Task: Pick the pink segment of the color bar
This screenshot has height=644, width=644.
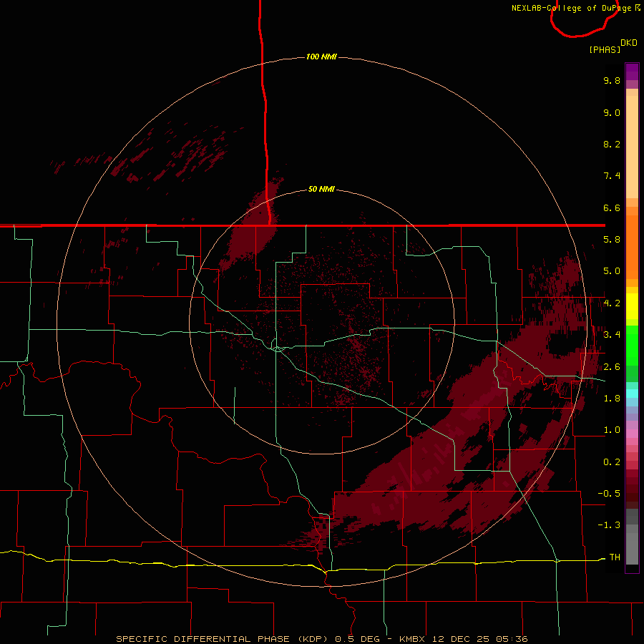Action: [632, 434]
